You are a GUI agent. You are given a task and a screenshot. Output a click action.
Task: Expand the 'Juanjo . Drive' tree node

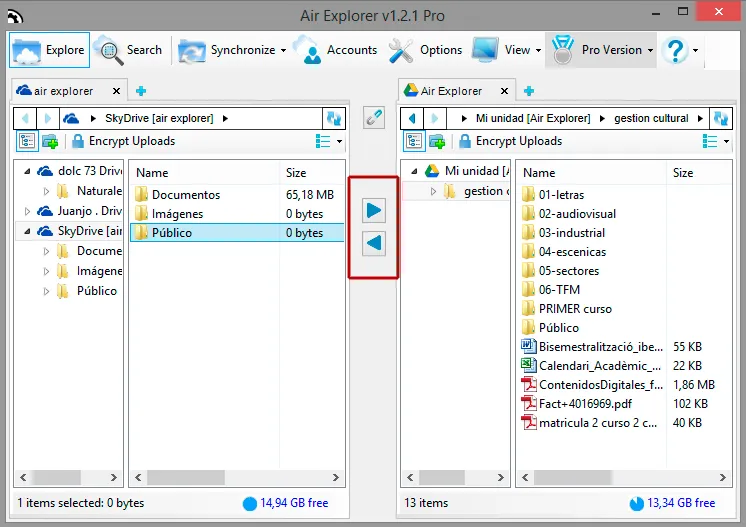[28, 211]
